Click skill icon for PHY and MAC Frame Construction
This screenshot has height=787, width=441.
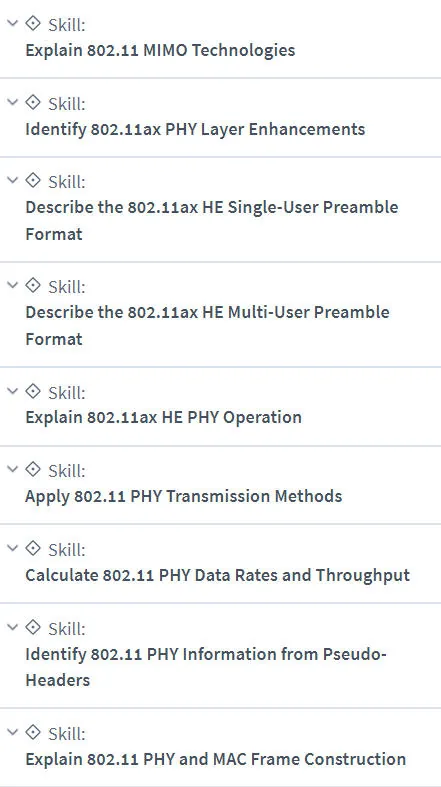(x=33, y=732)
